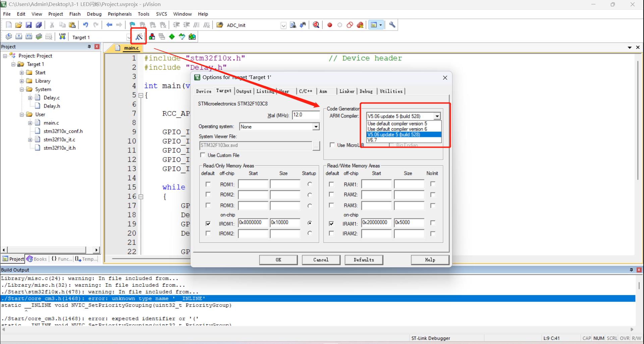Viewport: 644px width, 344px height.
Task: Click editor vertical scrollbar
Action: (x=638, y=120)
